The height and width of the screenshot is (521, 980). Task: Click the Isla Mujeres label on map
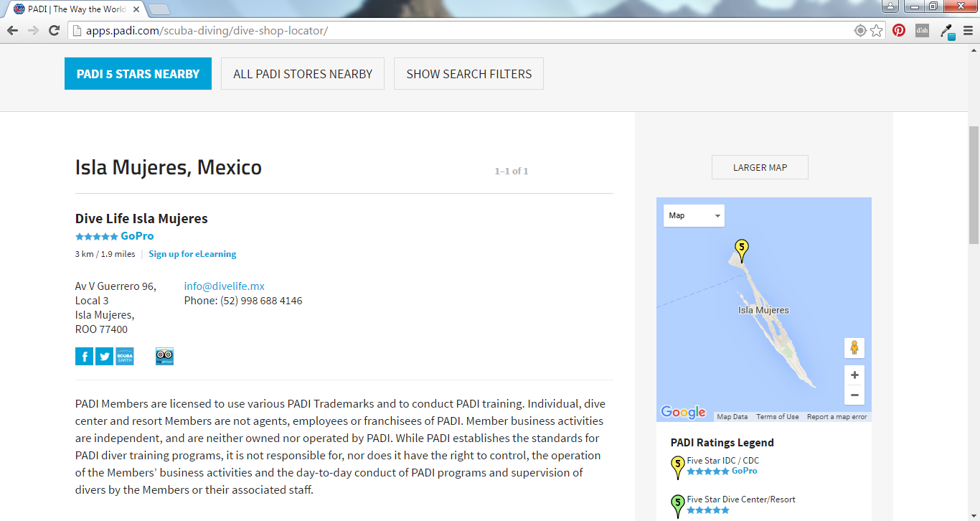pyautogui.click(x=763, y=310)
